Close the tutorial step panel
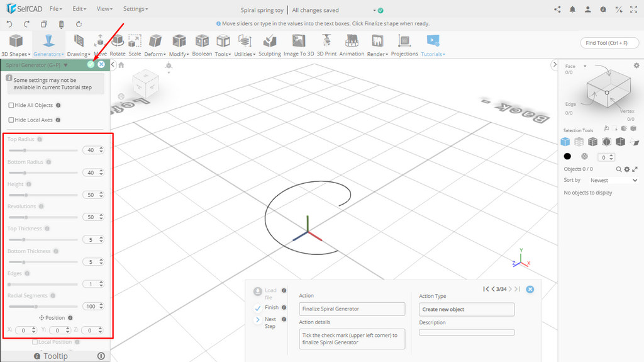The image size is (644, 362). point(530,289)
